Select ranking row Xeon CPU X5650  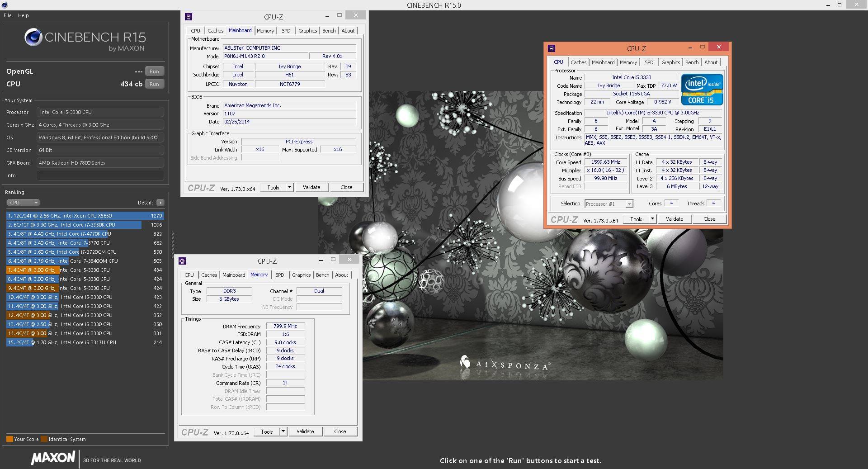(85, 216)
